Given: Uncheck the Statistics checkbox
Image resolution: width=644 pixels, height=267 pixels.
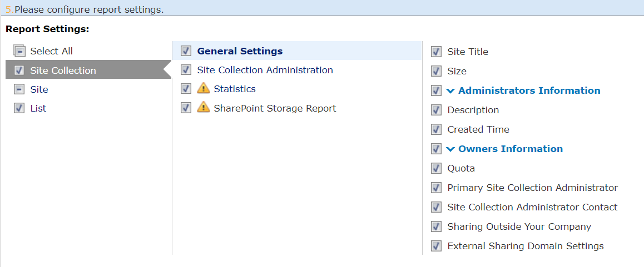Looking at the screenshot, I should pyautogui.click(x=186, y=89).
